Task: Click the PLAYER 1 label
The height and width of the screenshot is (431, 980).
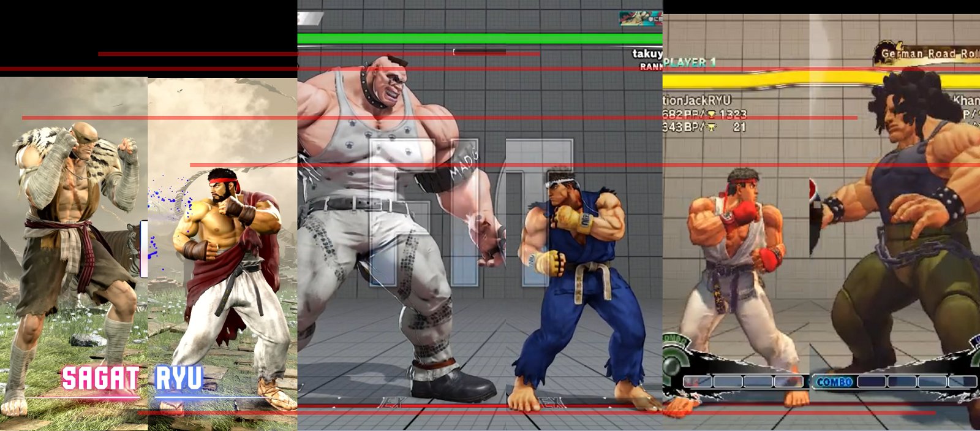Action: [x=690, y=62]
